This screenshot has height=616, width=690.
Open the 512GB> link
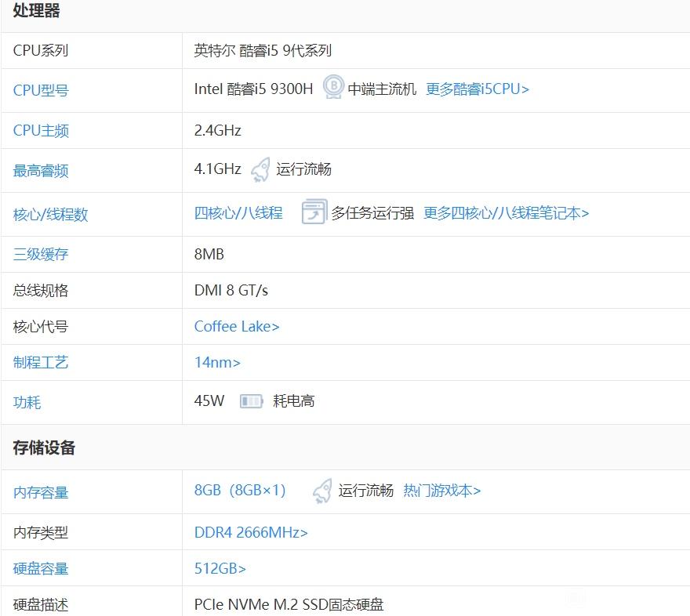(x=220, y=568)
